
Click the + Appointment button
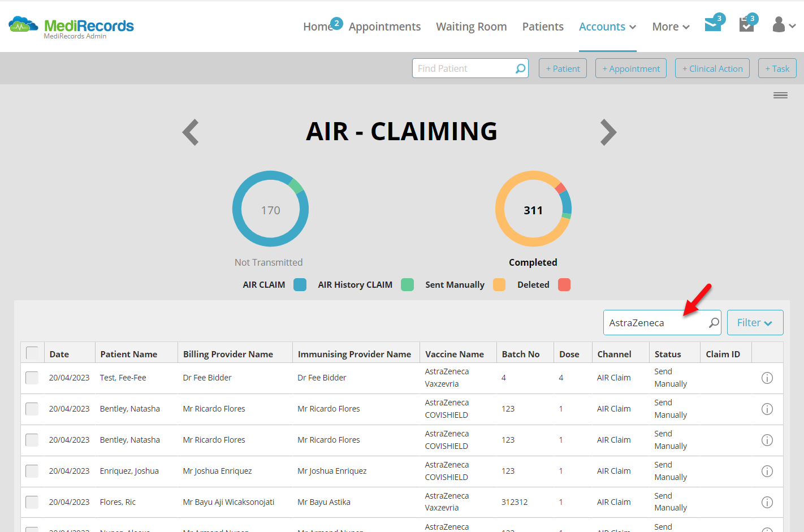(x=631, y=68)
